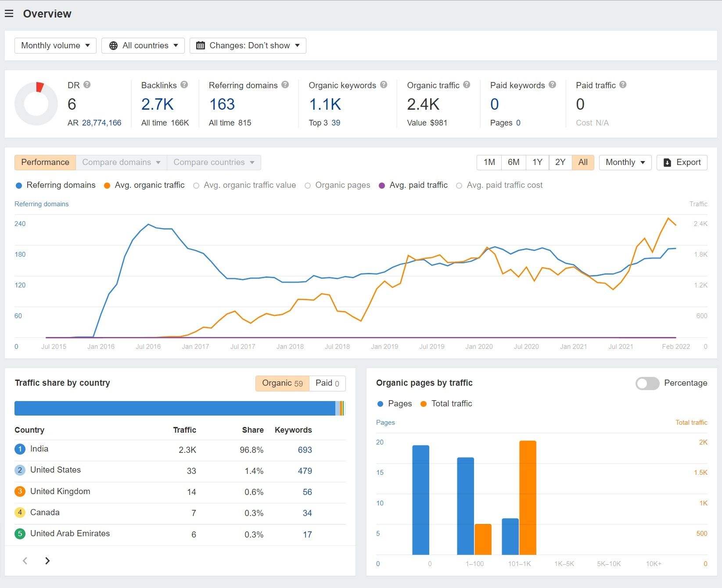The width and height of the screenshot is (722, 588).
Task: Toggle Pages legend in organic pages chart
Action: pos(395,404)
